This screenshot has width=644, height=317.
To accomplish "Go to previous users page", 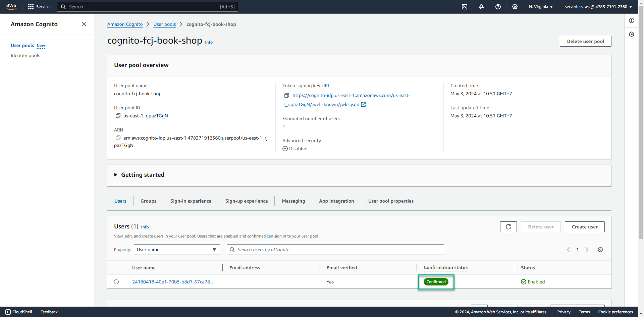I will coord(568,250).
